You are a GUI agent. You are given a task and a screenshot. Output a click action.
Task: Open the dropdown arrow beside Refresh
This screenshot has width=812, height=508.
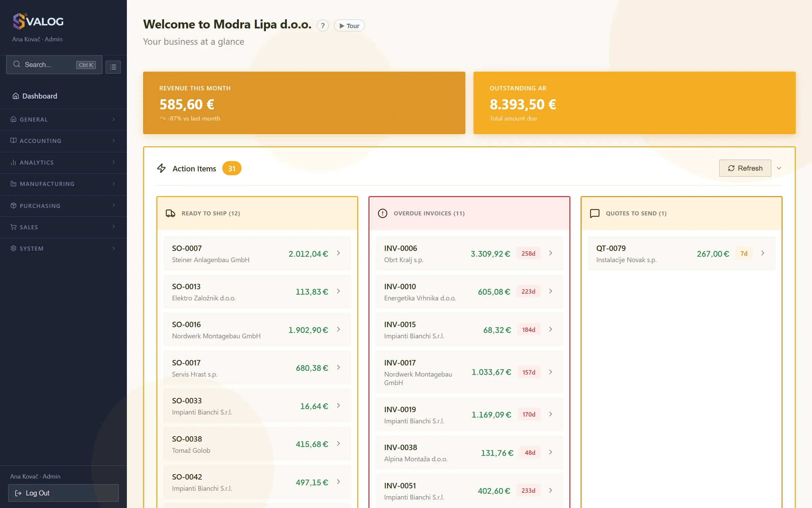pyautogui.click(x=779, y=168)
